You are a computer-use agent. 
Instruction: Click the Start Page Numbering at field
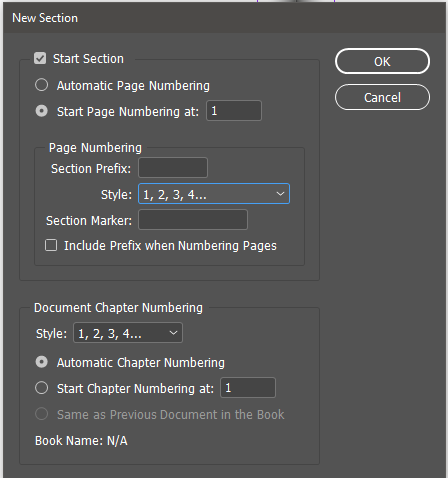click(234, 111)
